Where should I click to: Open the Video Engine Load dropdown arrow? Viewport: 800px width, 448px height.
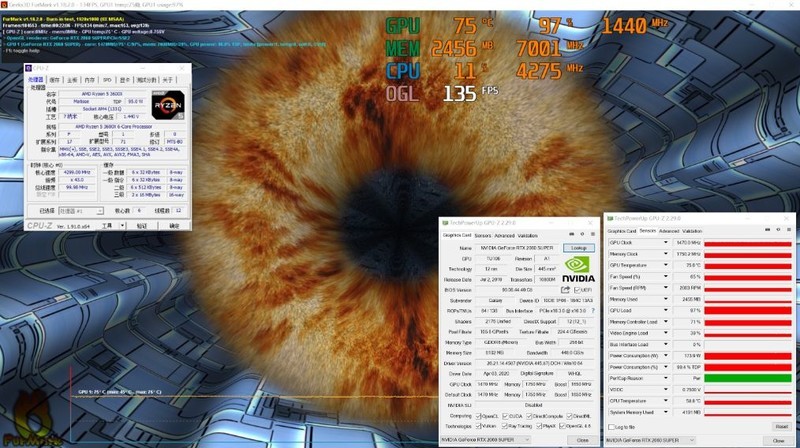(x=665, y=333)
